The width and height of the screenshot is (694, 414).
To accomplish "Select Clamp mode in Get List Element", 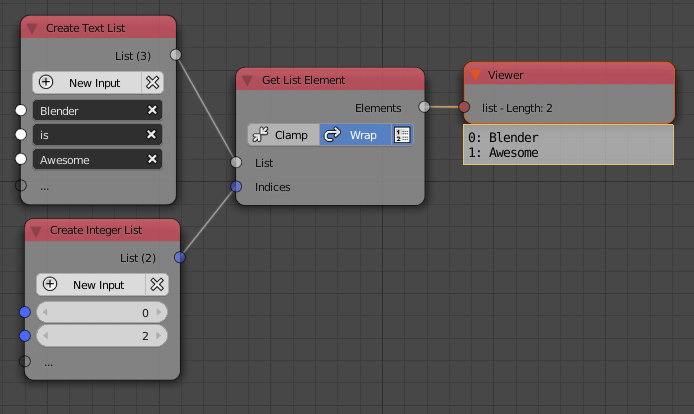I will (x=284, y=135).
